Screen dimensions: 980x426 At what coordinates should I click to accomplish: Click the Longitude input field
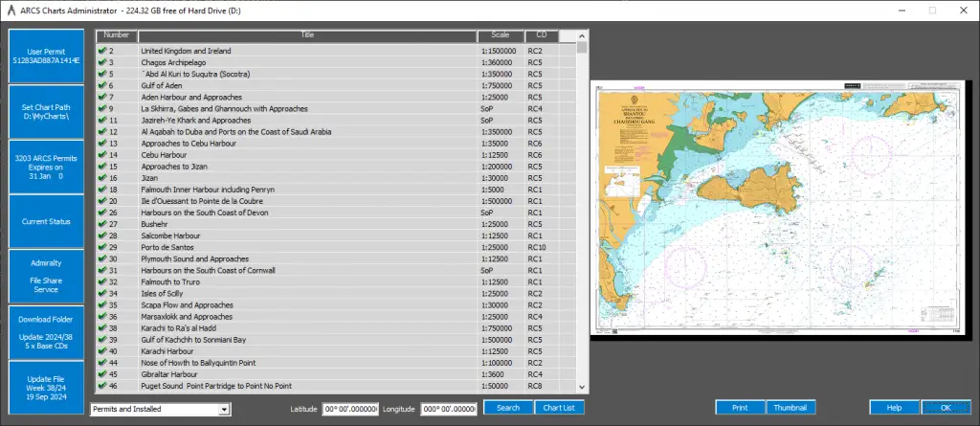click(x=448, y=409)
